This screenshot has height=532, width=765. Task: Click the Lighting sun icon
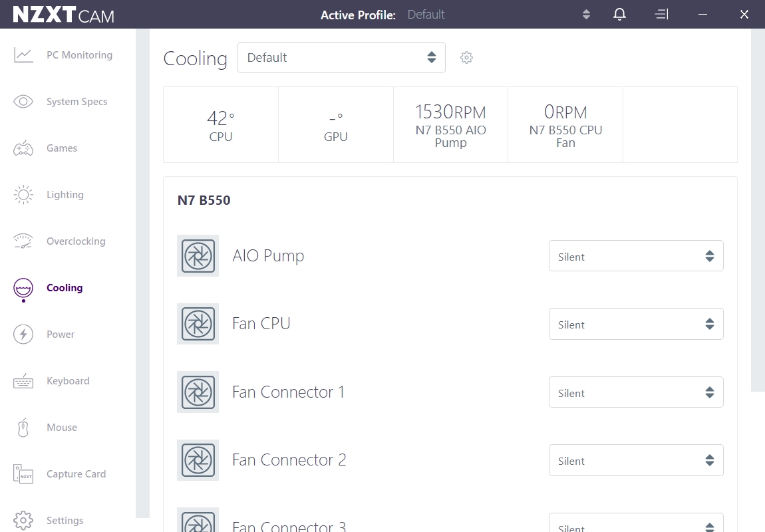23,195
